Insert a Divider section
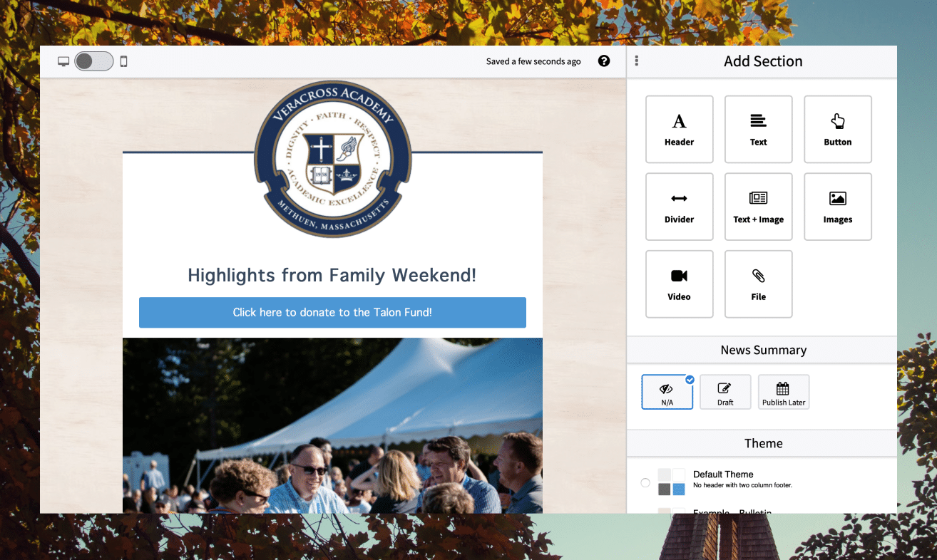The height and width of the screenshot is (560, 937). [x=679, y=207]
